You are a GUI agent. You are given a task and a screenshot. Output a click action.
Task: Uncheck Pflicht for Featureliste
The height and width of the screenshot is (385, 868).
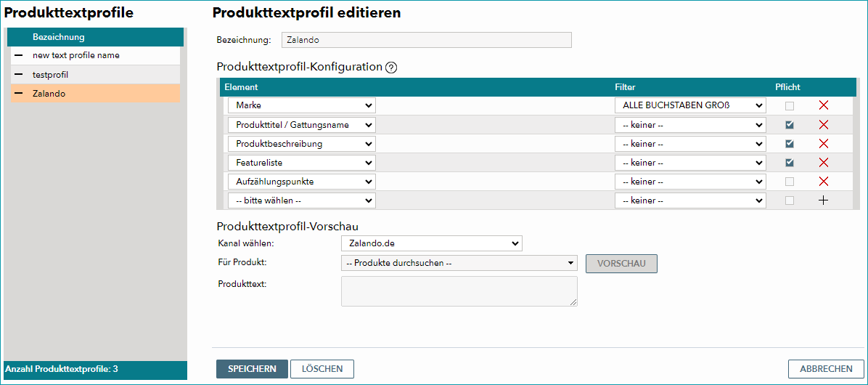click(x=790, y=162)
